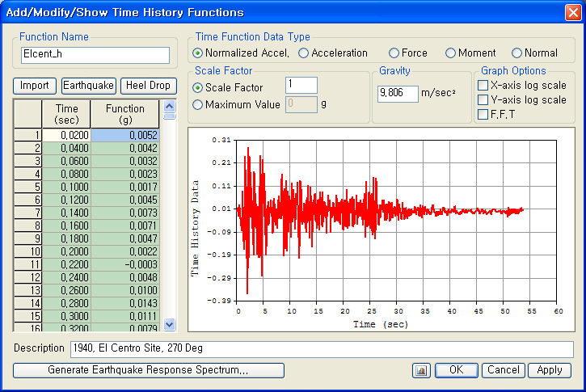Select the function cell 0.0045
The width and height of the screenshot is (586, 392).
125,200
